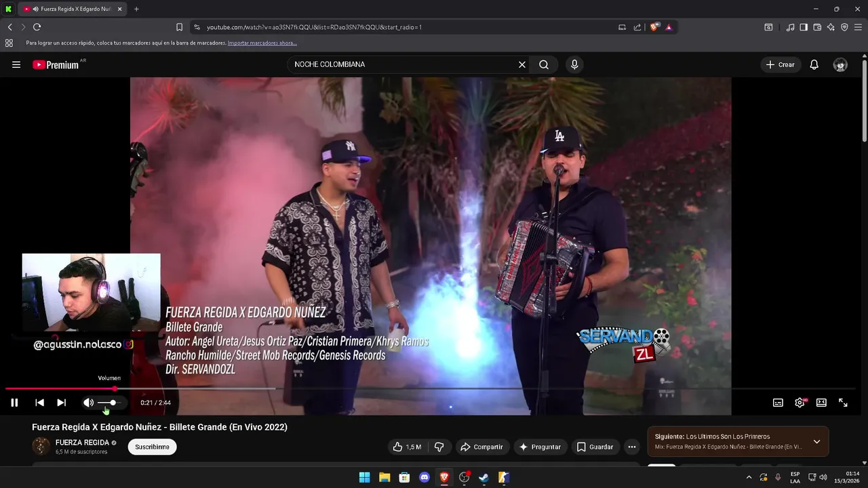
Task: Start voice search with microphone icon
Action: click(x=574, y=64)
